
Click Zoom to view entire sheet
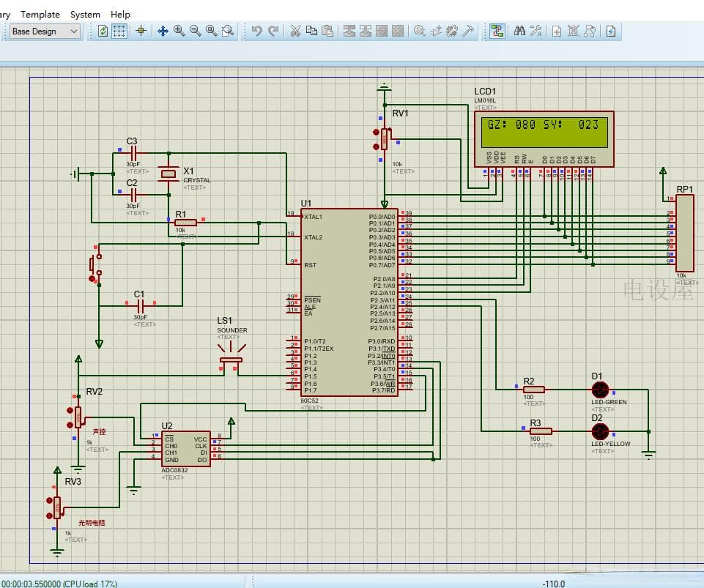[212, 31]
